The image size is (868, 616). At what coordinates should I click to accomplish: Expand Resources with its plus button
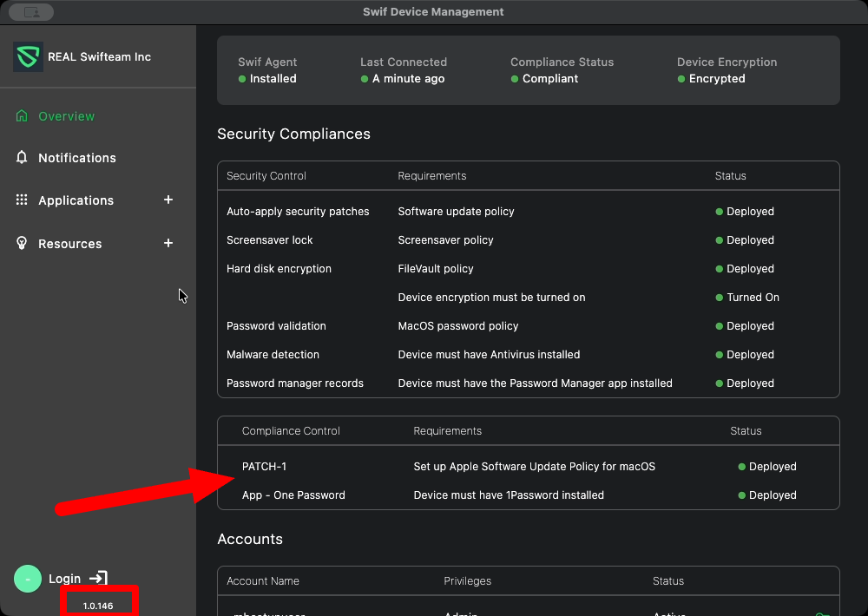click(x=168, y=243)
